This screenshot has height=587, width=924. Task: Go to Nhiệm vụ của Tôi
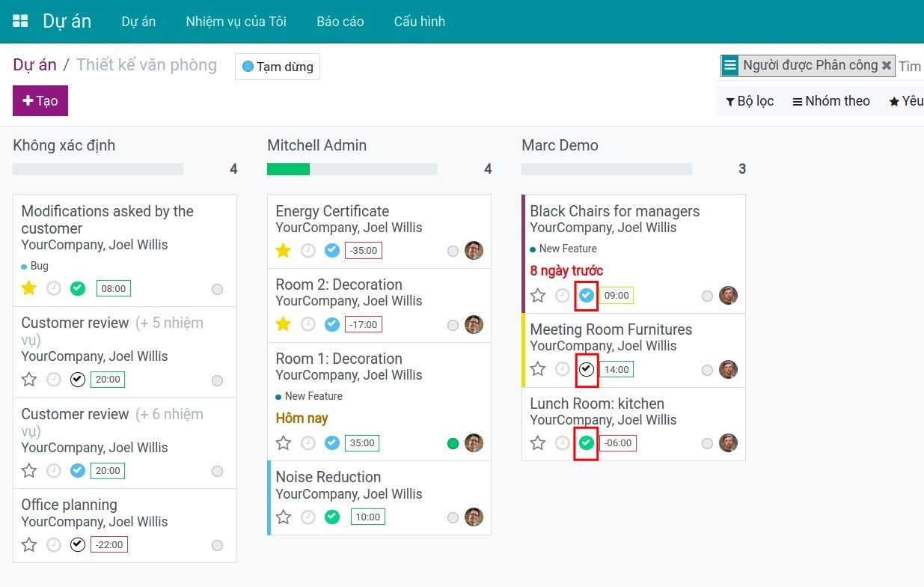click(x=236, y=22)
